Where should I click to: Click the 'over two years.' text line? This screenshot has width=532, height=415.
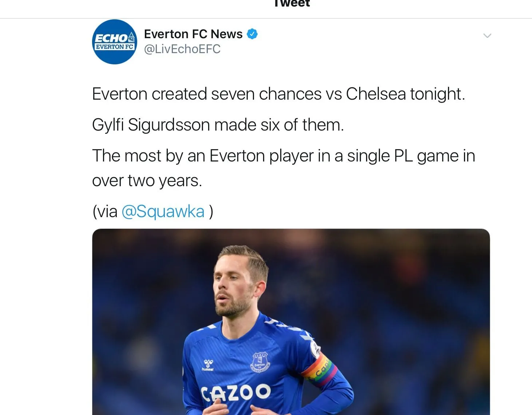147,180
